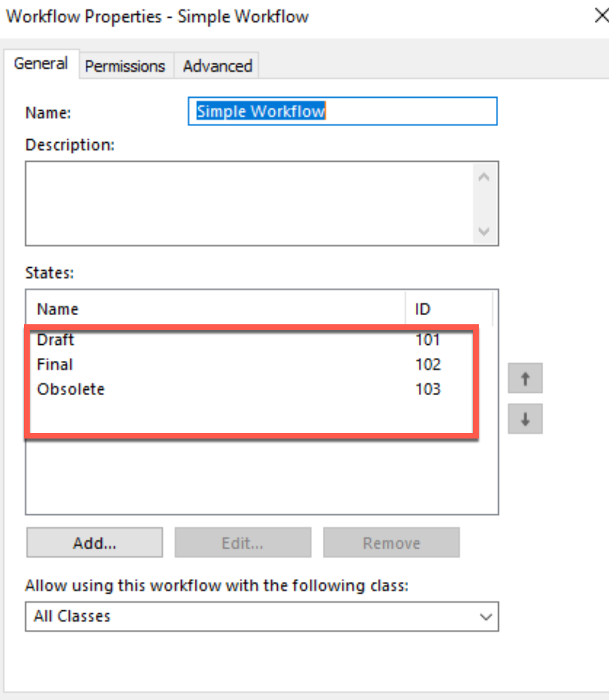Select the General tab

tap(41, 63)
